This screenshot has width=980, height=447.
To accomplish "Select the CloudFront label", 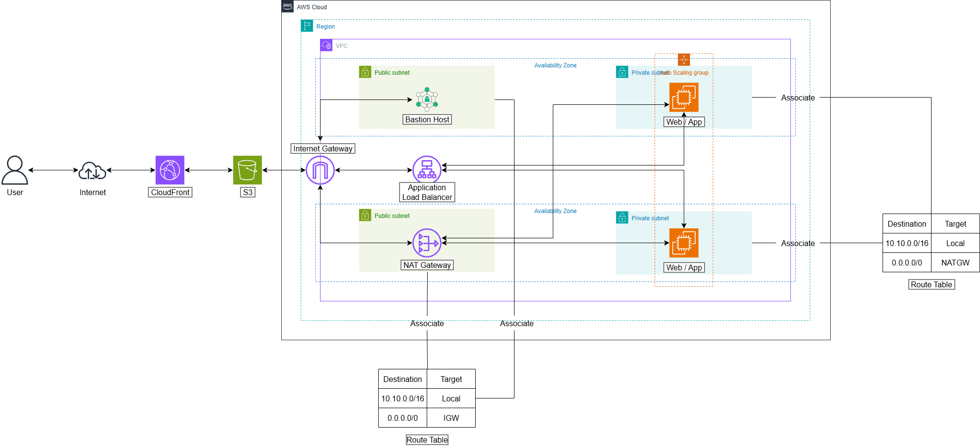I will [x=170, y=192].
